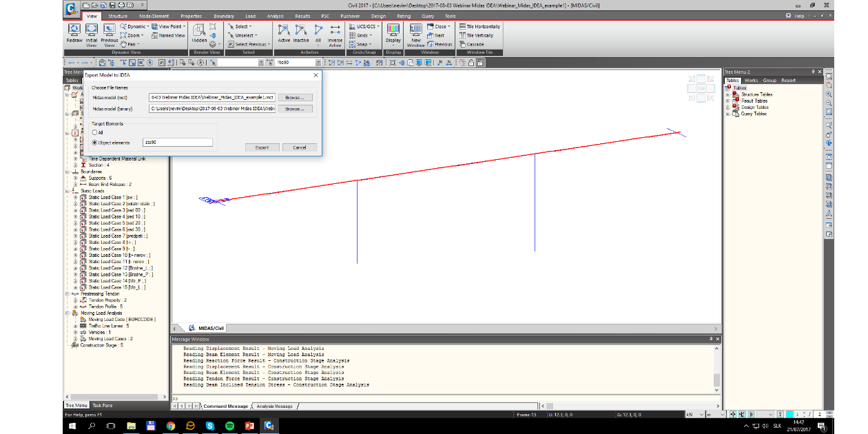Click the Redraw view icon
The image size is (868, 434).
click(x=74, y=30)
